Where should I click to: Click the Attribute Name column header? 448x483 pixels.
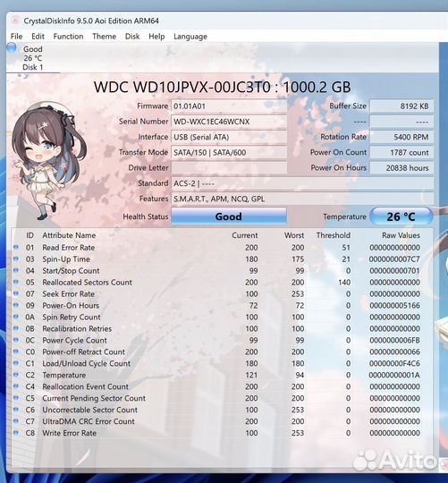point(69,235)
